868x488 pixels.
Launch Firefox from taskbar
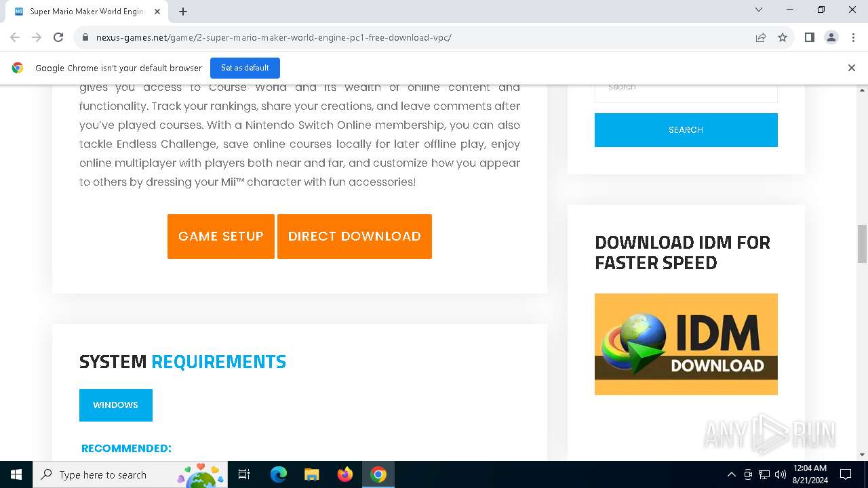345,474
